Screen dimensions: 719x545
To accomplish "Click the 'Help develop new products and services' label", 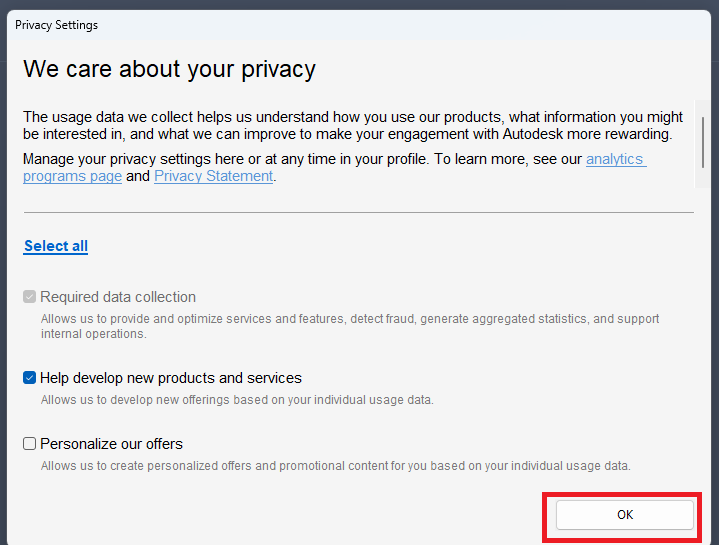I will point(170,378).
